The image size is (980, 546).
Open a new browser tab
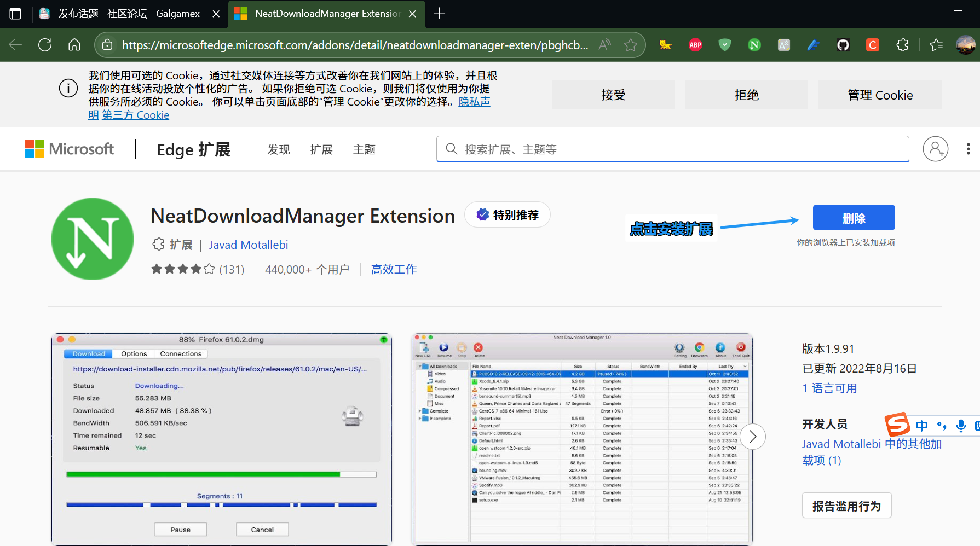click(439, 13)
